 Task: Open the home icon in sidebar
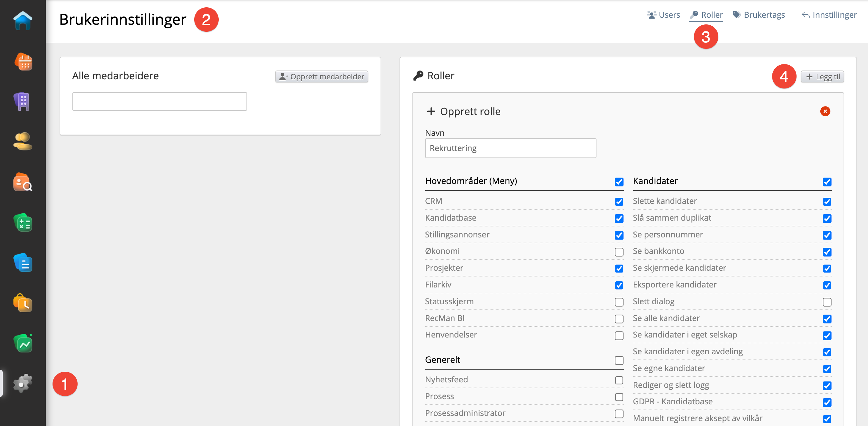click(x=23, y=21)
